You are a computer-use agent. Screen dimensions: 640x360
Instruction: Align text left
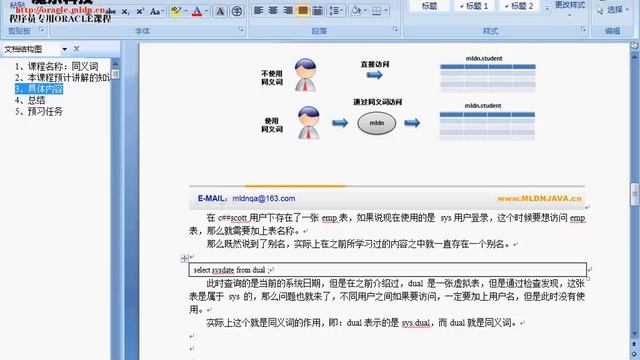click(258, 10)
